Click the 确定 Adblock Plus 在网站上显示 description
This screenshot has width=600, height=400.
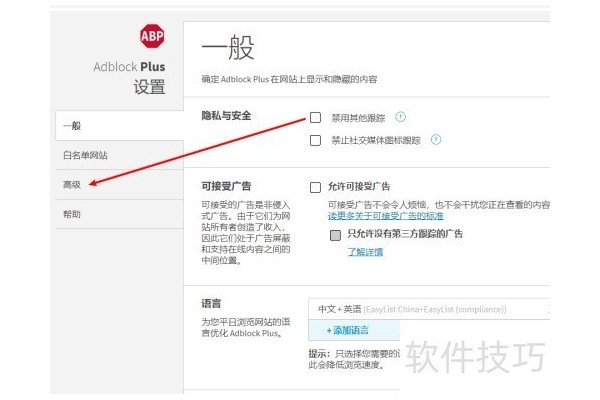click(x=289, y=79)
